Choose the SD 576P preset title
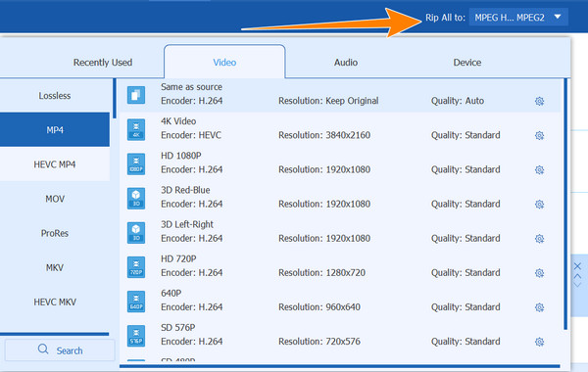The width and height of the screenshot is (588, 372). 178,328
